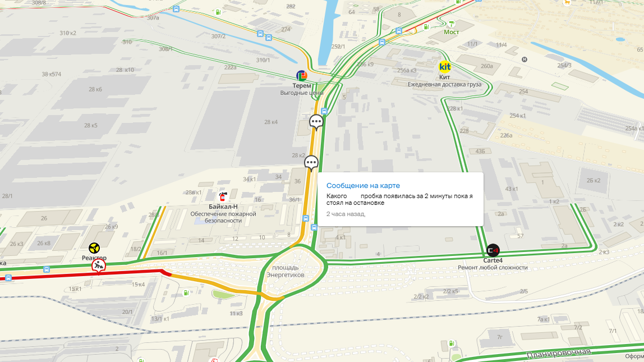Image resolution: width=644 pixels, height=362 pixels.
Task: Select the gas station icon near building 307а
Action: (219, 12)
